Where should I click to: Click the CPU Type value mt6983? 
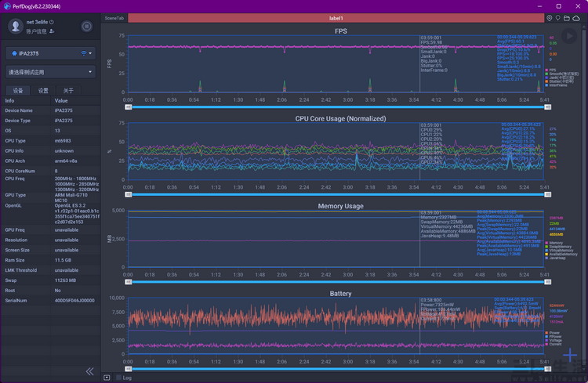coord(63,141)
